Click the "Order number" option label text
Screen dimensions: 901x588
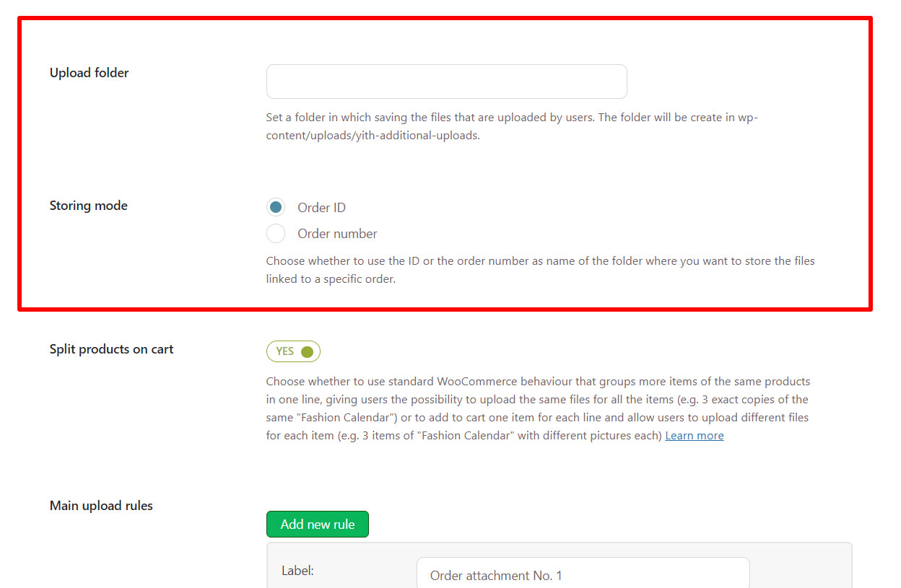point(337,234)
